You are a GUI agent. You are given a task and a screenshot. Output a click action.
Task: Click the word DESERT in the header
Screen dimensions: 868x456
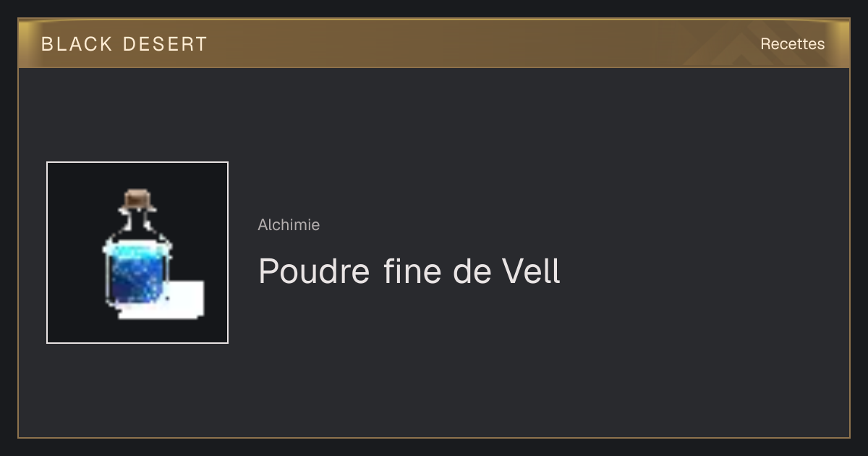(165, 44)
